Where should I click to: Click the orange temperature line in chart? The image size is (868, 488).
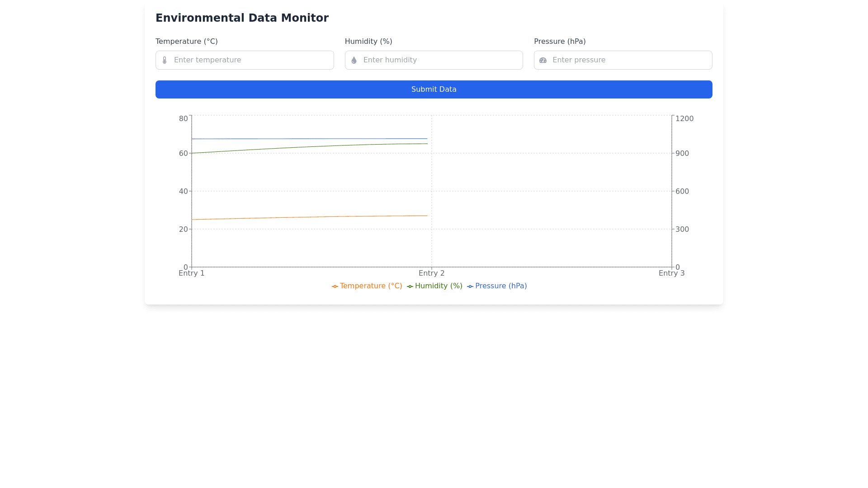310,217
